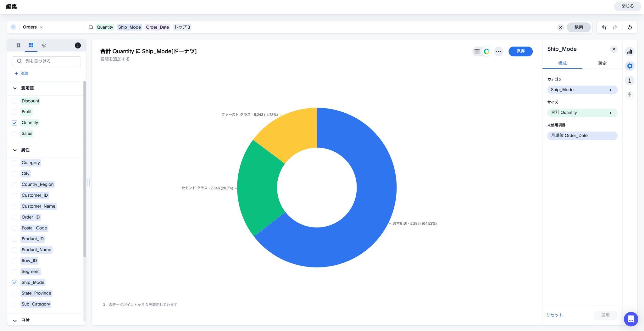
Task: Click the lightning bolt icon on right sidebar
Action: click(630, 95)
